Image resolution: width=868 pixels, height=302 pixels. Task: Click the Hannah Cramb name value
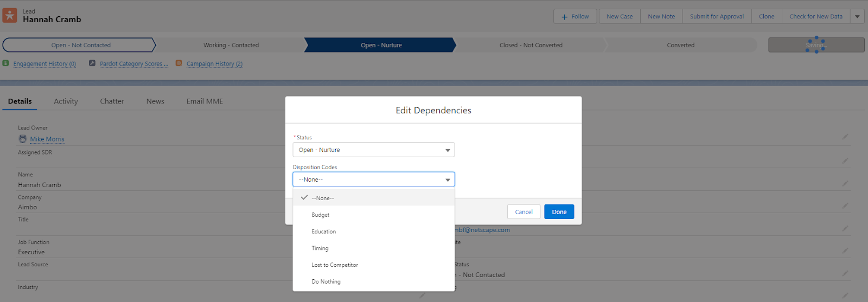(40, 185)
